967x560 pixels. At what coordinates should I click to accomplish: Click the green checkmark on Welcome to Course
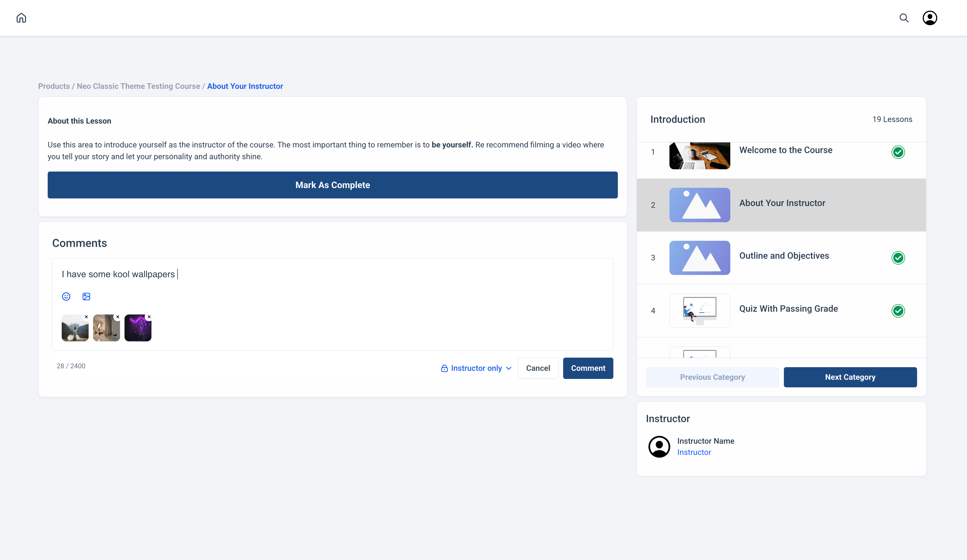[x=898, y=152]
